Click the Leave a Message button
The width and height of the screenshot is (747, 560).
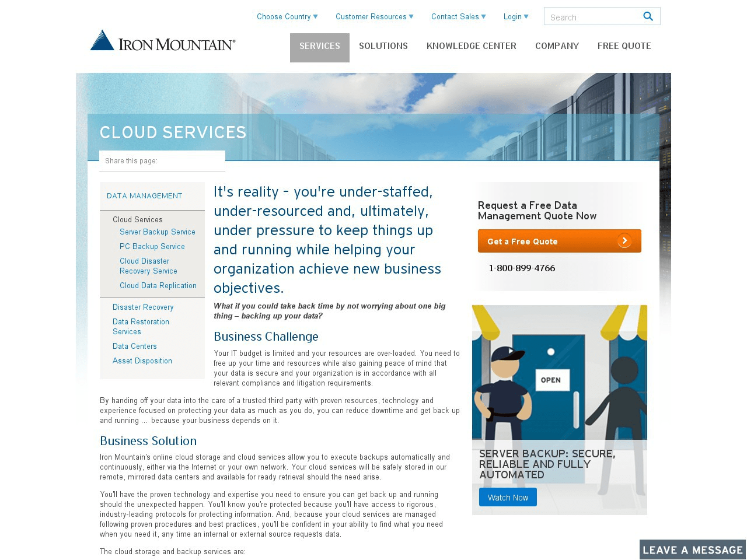tap(693, 550)
